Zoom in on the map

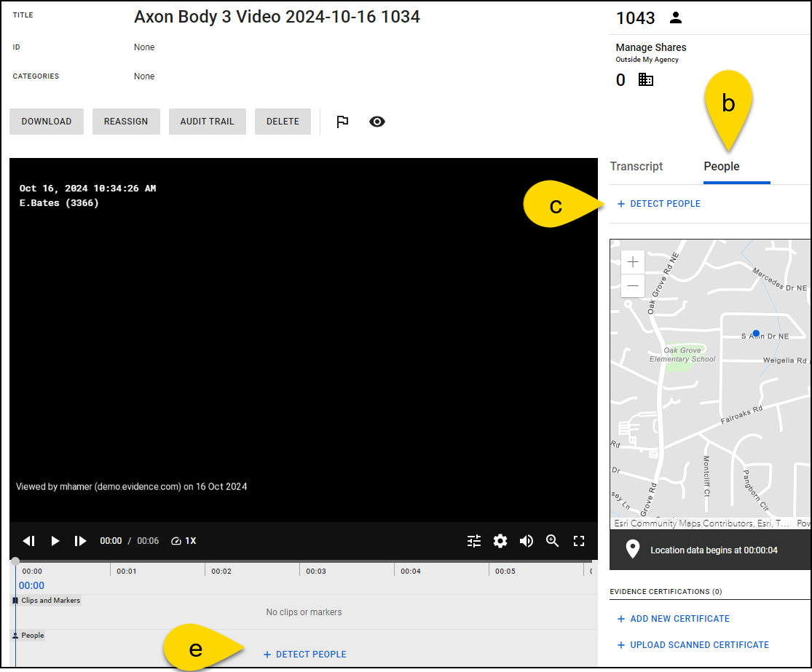pyautogui.click(x=633, y=262)
